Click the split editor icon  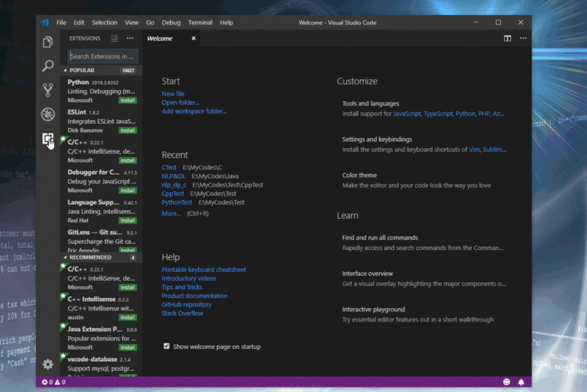point(507,38)
